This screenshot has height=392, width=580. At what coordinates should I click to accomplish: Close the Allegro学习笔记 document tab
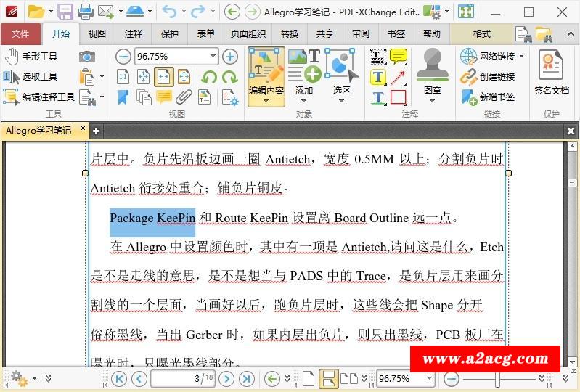tap(83, 128)
